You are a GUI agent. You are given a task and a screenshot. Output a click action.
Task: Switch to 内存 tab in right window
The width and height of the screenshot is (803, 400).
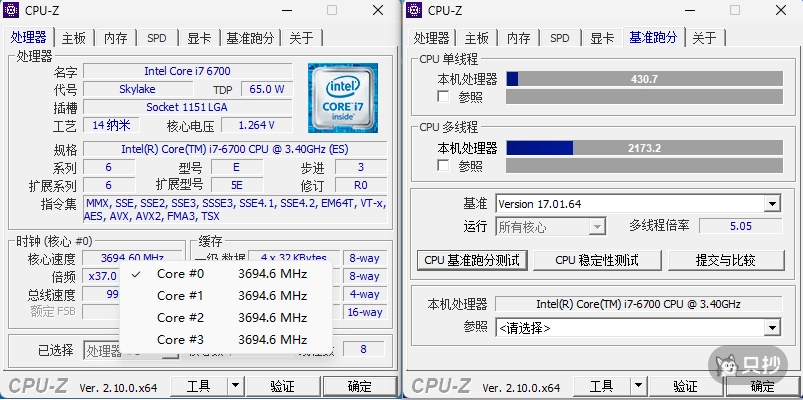519,38
